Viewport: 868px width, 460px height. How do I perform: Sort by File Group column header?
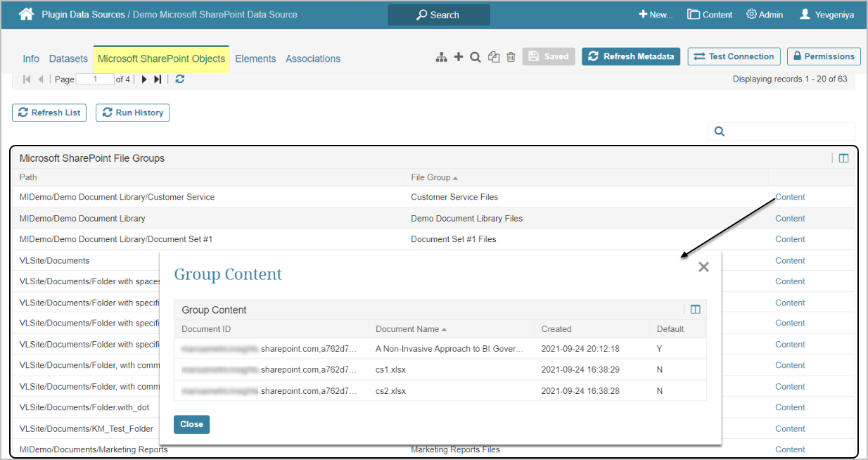[430, 177]
